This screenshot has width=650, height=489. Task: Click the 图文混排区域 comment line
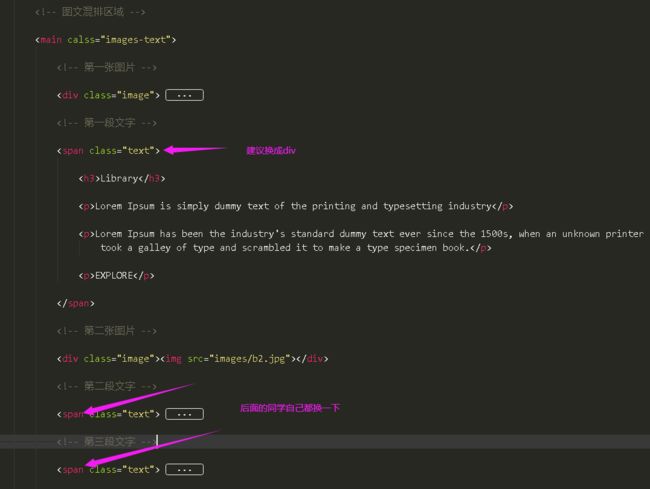[x=90, y=12]
